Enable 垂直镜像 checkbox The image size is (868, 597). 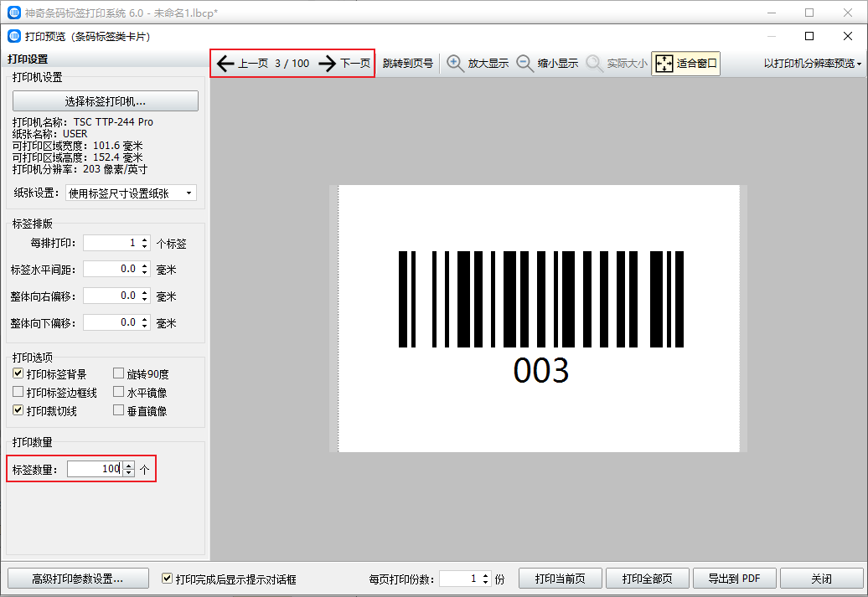point(118,410)
